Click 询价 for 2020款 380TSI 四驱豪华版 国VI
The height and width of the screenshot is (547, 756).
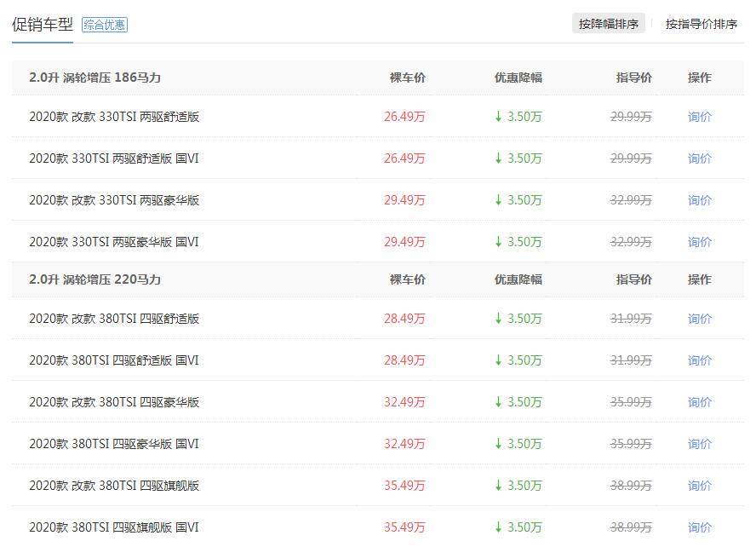[x=700, y=444]
